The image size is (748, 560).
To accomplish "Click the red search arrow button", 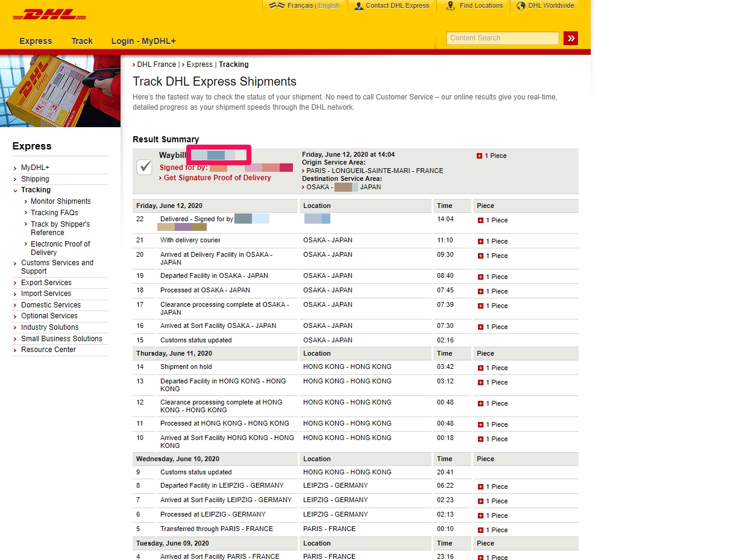I will pyautogui.click(x=571, y=38).
